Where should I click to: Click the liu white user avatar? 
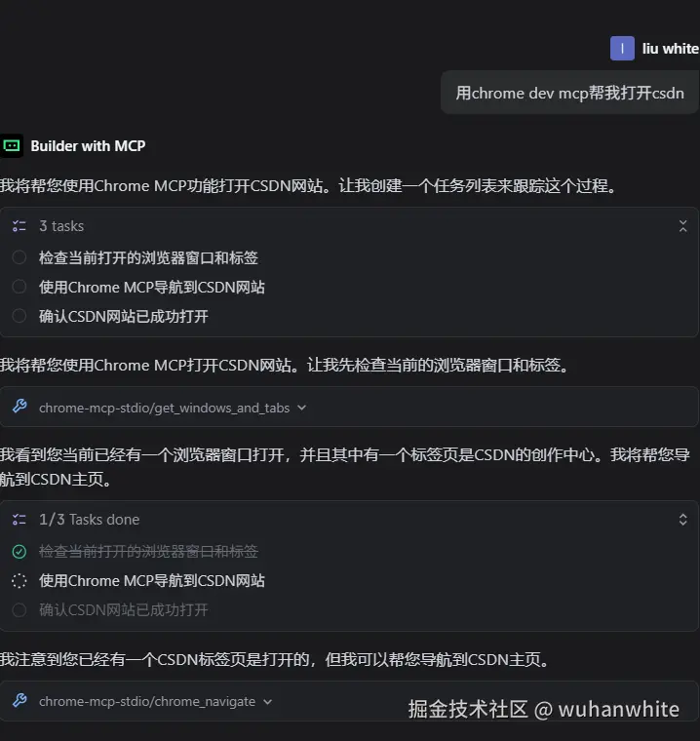[x=622, y=48]
